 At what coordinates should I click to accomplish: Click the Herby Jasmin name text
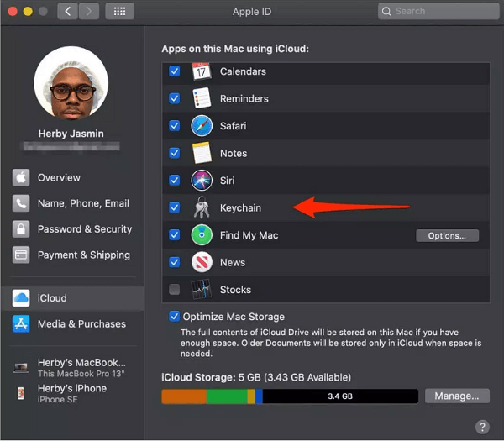(71, 134)
